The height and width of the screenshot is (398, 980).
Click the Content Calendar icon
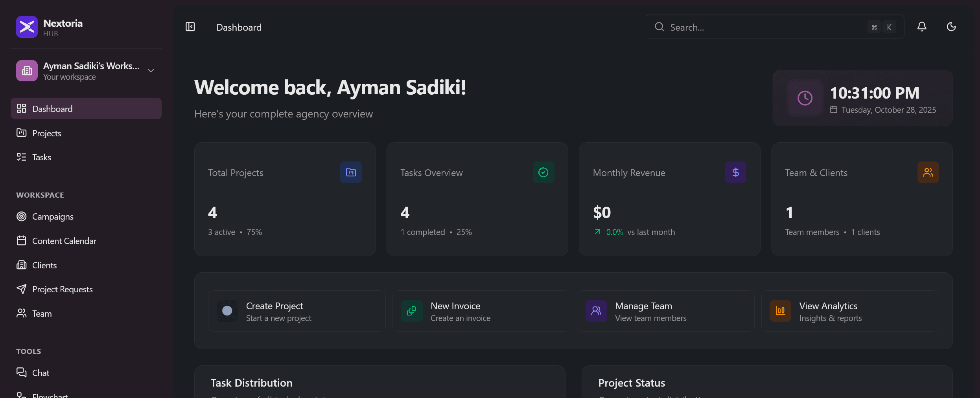[x=22, y=240]
